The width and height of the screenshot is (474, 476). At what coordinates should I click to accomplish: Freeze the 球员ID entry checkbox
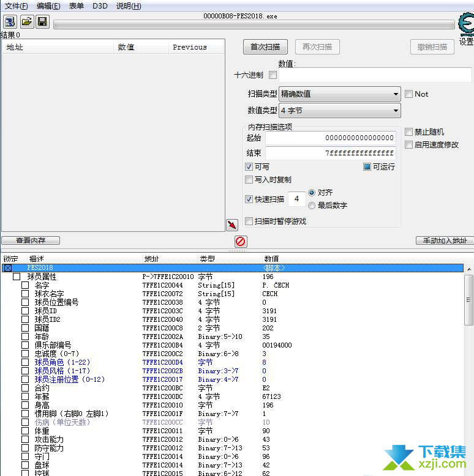[x=25, y=311]
